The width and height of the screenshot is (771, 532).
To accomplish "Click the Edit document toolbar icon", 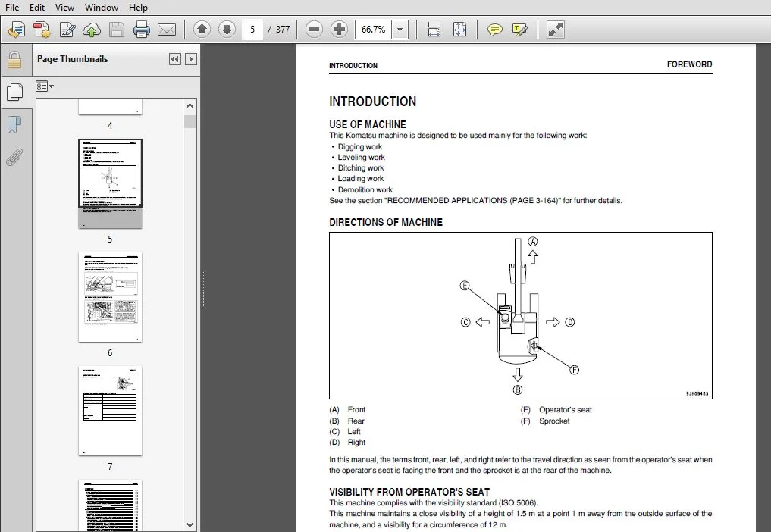I will (67, 30).
